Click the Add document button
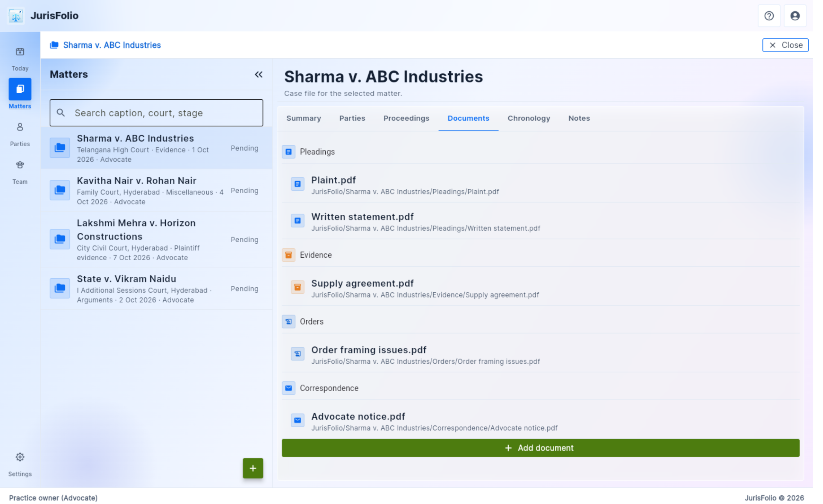 point(540,448)
